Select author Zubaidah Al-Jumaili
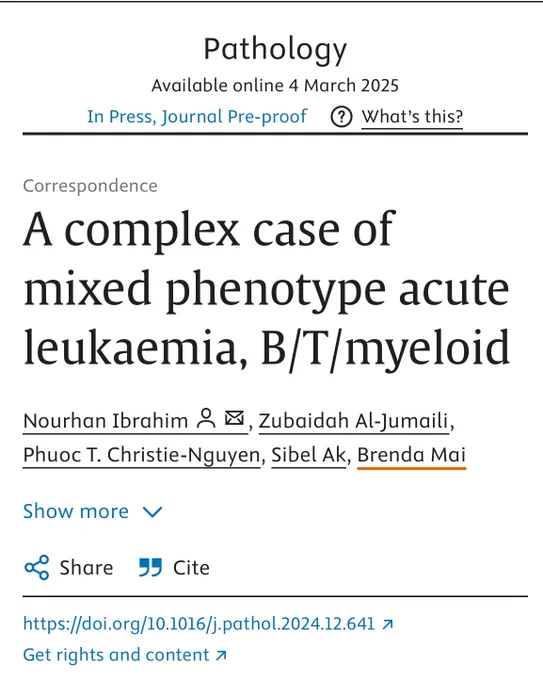 [353, 421]
